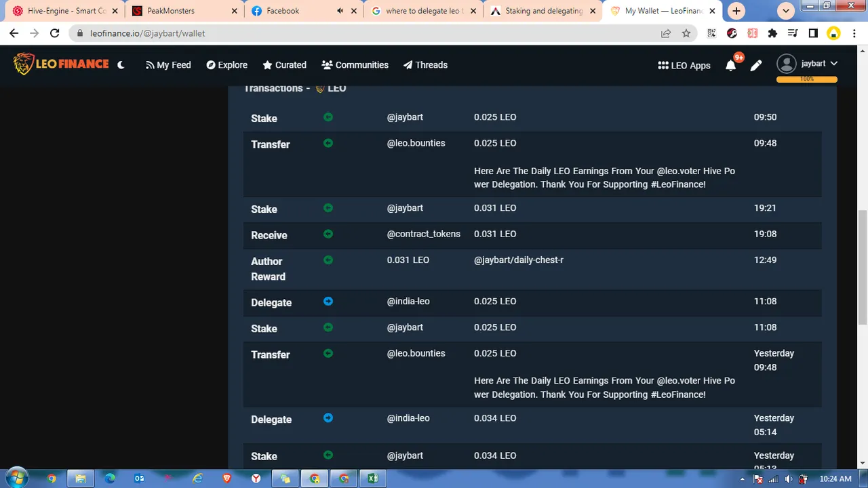This screenshot has height=488, width=868.
Task: Click the scrollbar up arrow
Action: 862,50
